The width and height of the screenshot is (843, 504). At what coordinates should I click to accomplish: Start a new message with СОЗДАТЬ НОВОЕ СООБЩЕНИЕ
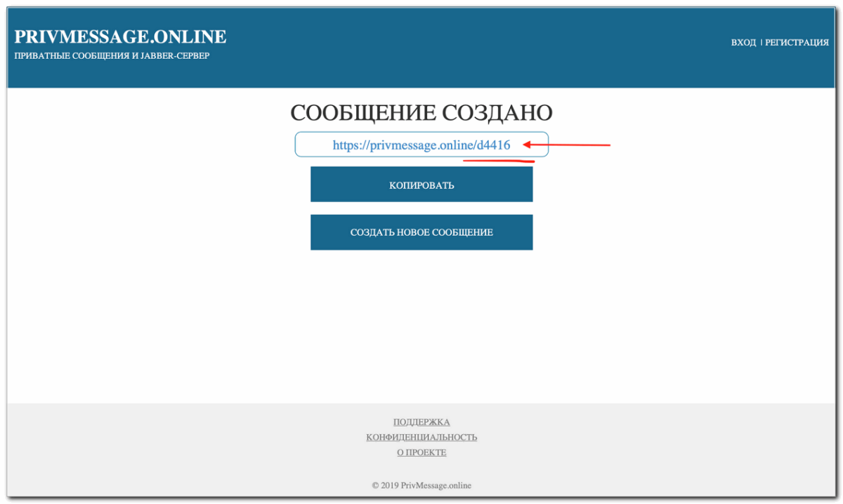pyautogui.click(x=421, y=232)
